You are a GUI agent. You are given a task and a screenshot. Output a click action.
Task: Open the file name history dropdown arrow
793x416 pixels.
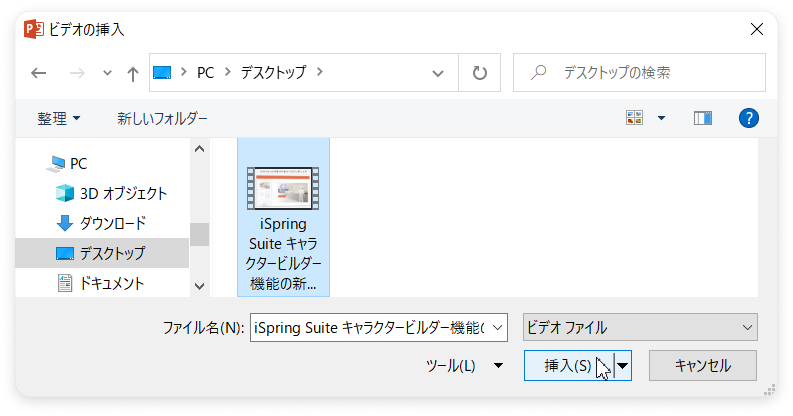point(498,328)
